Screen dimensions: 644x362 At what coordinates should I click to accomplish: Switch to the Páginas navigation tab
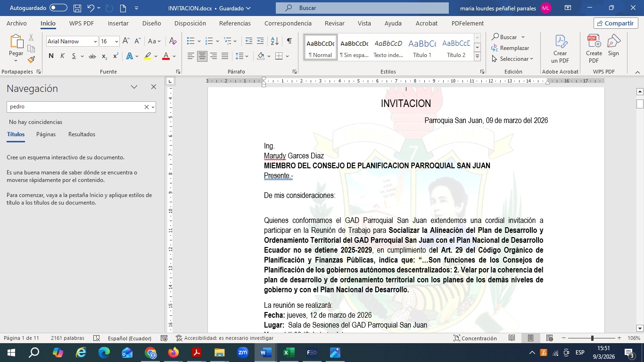click(46, 134)
